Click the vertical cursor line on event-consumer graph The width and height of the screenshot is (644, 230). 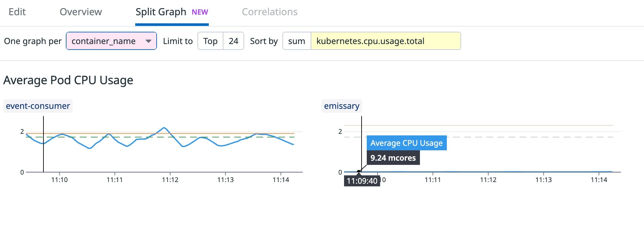coord(43,146)
